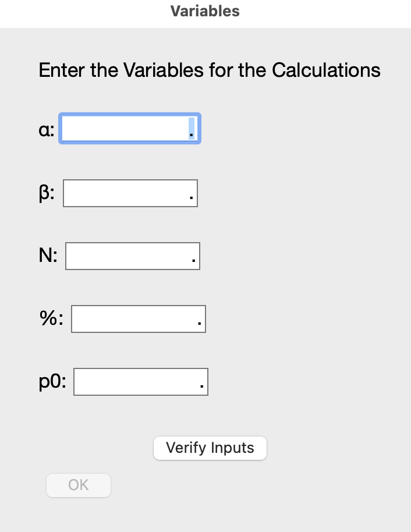Image resolution: width=411 pixels, height=532 pixels.
Task: Activate the p0 input field
Action: (x=136, y=382)
